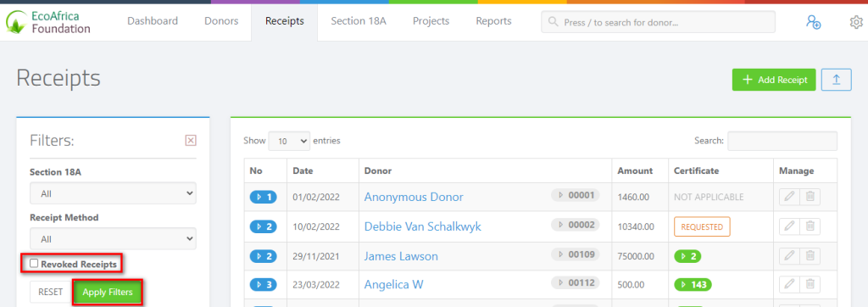Image resolution: width=868 pixels, height=307 pixels.
Task: Toggle the Revoked Receipts checkbox
Action: [34, 264]
